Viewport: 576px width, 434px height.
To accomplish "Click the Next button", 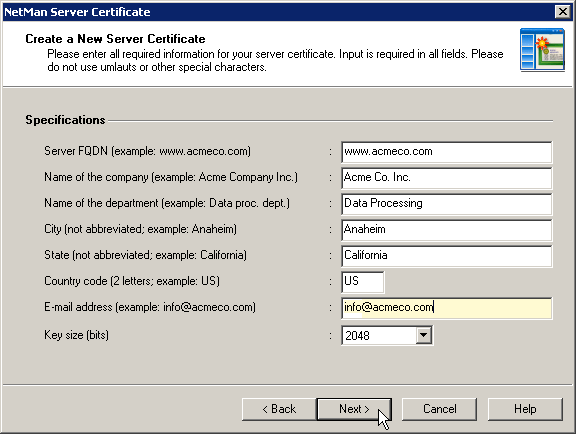I will 354,409.
